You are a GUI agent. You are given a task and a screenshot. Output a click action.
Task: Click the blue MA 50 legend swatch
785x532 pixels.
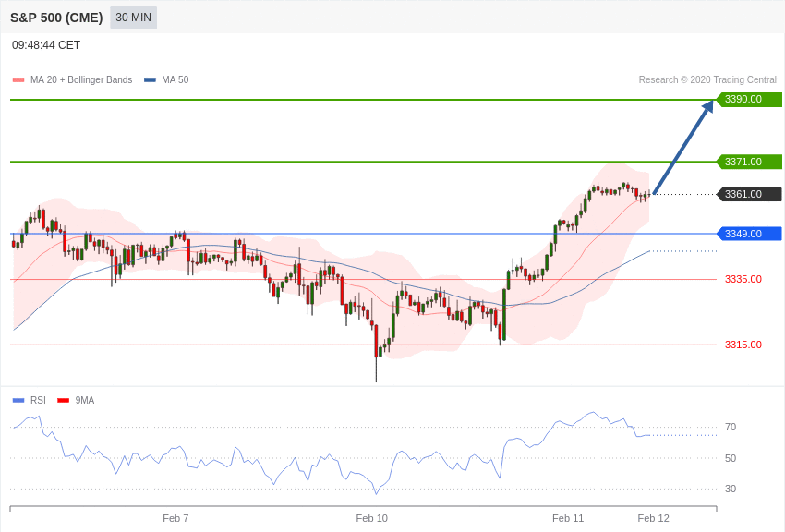(150, 80)
